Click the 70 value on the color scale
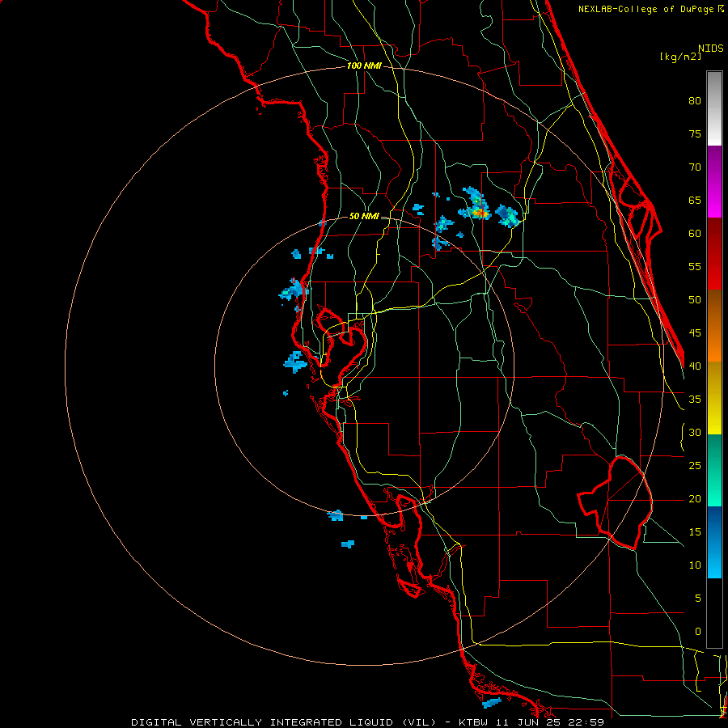 click(x=695, y=167)
